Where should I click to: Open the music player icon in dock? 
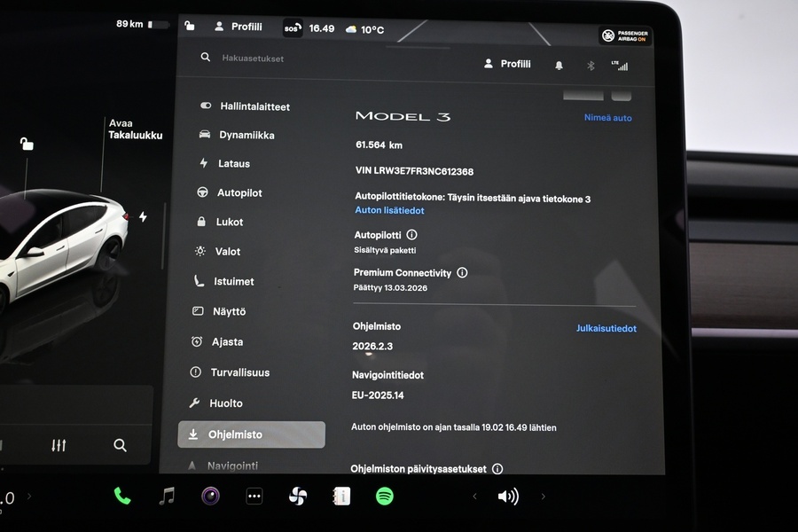coord(165,496)
